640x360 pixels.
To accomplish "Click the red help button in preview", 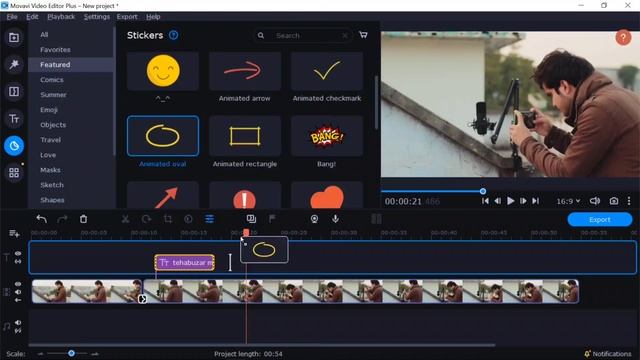I will [623, 38].
